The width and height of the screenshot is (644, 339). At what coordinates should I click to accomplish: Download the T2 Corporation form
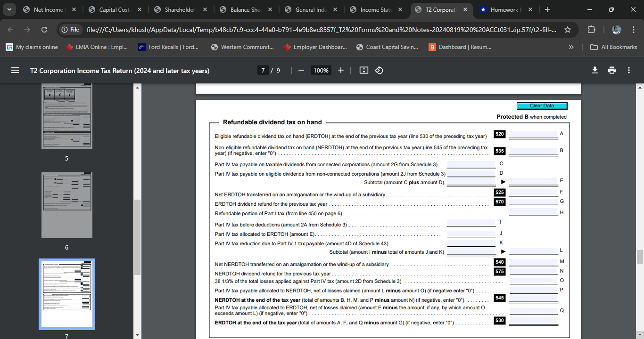[595, 70]
